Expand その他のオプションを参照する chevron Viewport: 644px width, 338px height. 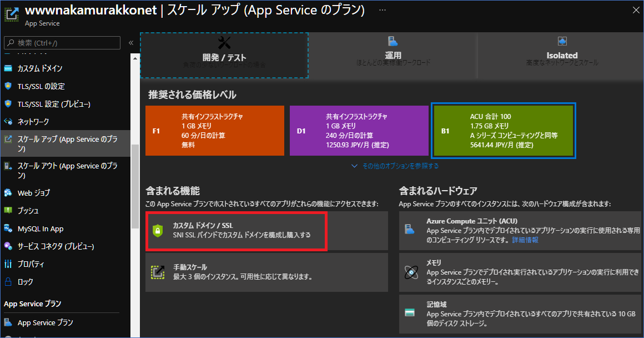tap(354, 166)
